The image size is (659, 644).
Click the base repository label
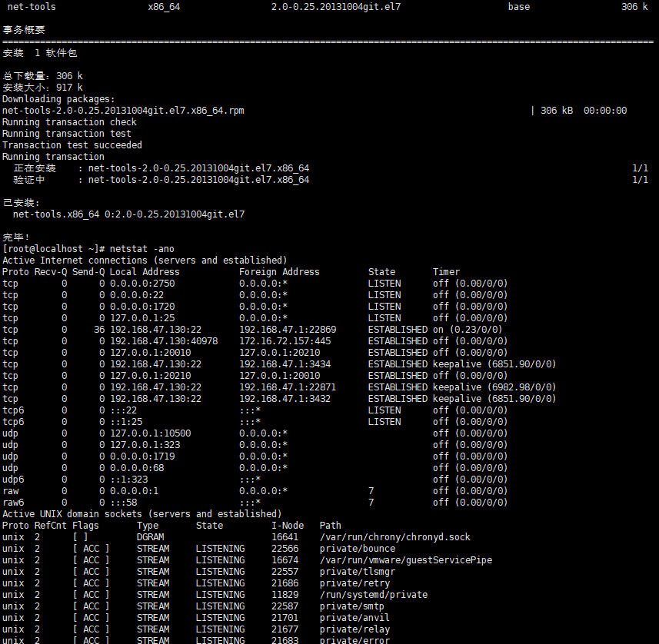pyautogui.click(x=518, y=7)
